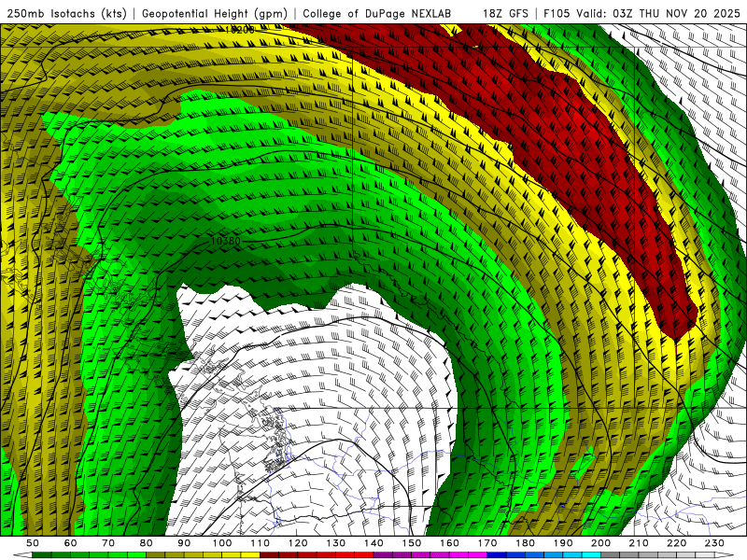Click the 'College of DuPage NEXLAB' text
Image resolution: width=747 pixels, height=560 pixels.
click(376, 14)
